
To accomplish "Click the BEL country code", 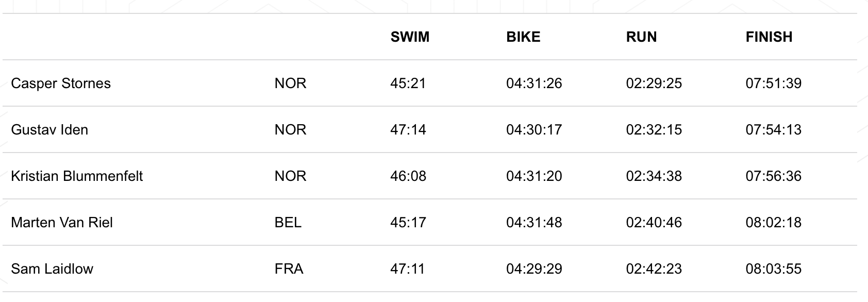I will (288, 223).
